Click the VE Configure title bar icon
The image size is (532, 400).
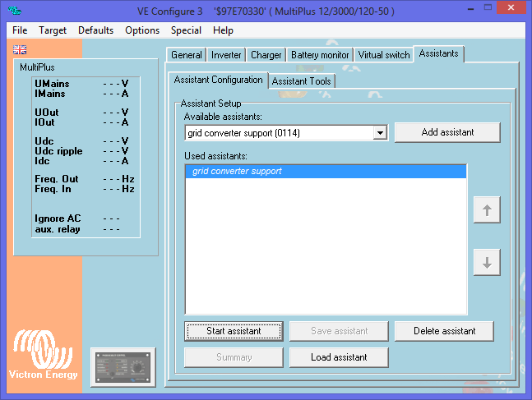(14, 11)
